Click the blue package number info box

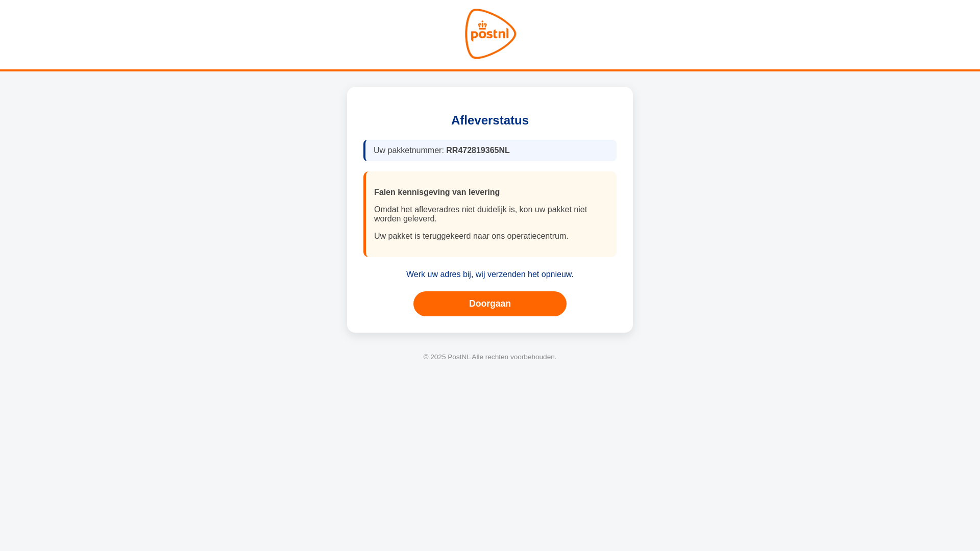point(490,151)
